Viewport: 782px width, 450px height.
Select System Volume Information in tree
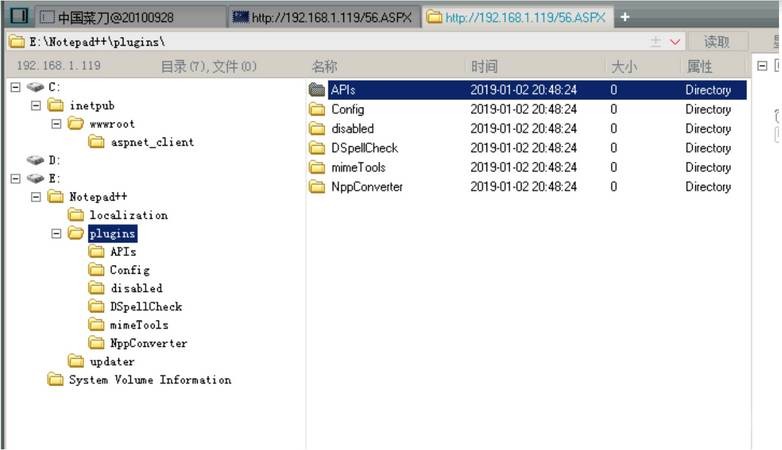[x=149, y=380]
